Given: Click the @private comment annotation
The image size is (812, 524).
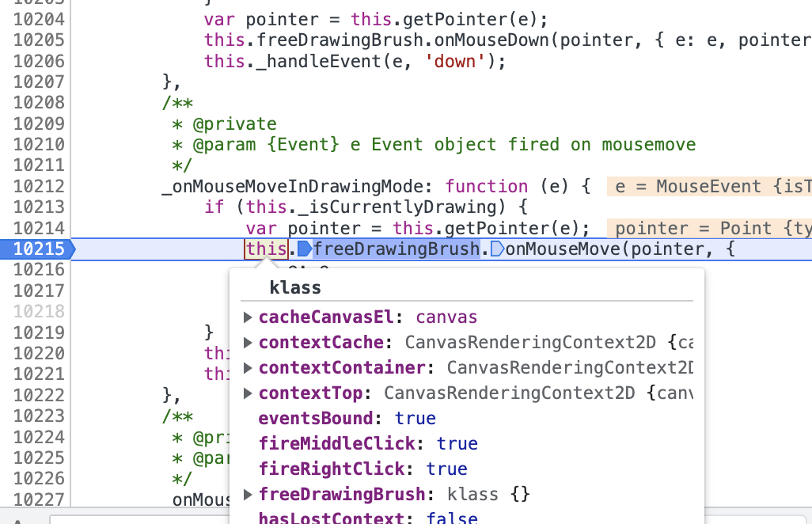Looking at the screenshot, I should point(234,124).
